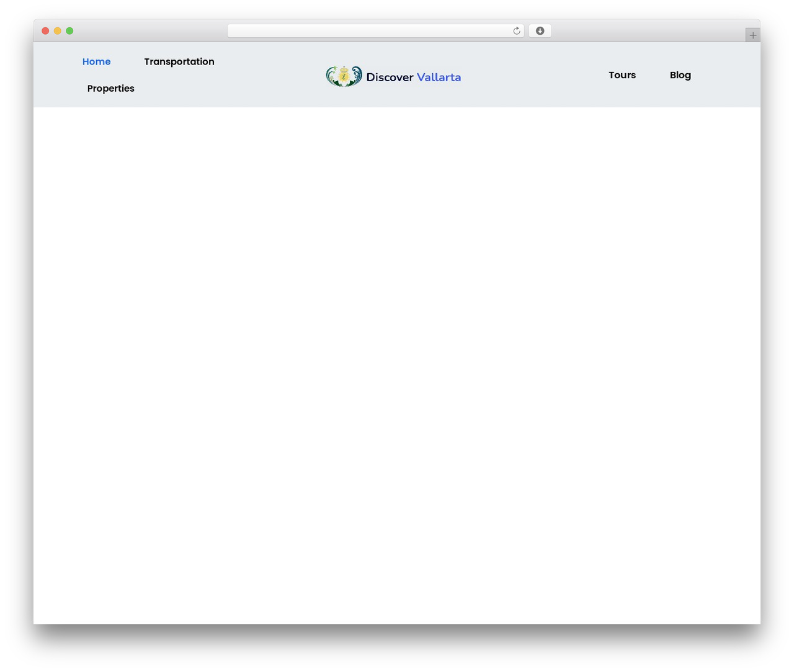Click the black "Discover" site title text
The height and width of the screenshot is (672, 794).
point(390,77)
